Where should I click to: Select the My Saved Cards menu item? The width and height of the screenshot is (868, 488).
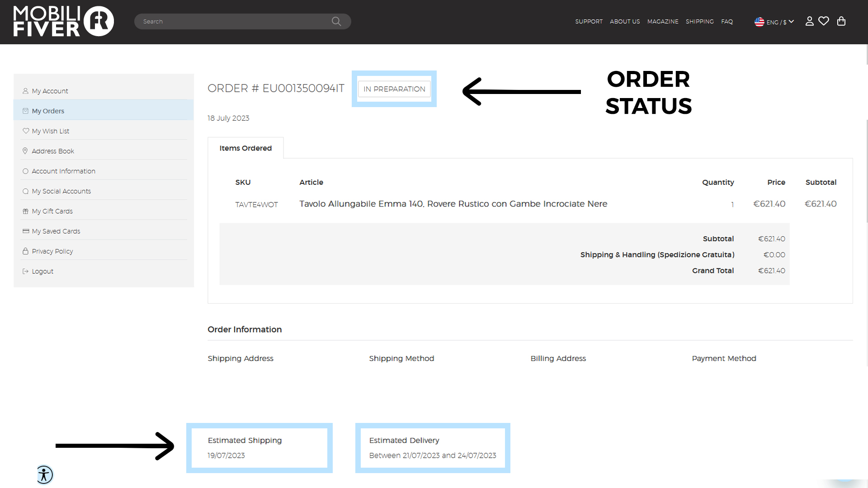(56, 231)
